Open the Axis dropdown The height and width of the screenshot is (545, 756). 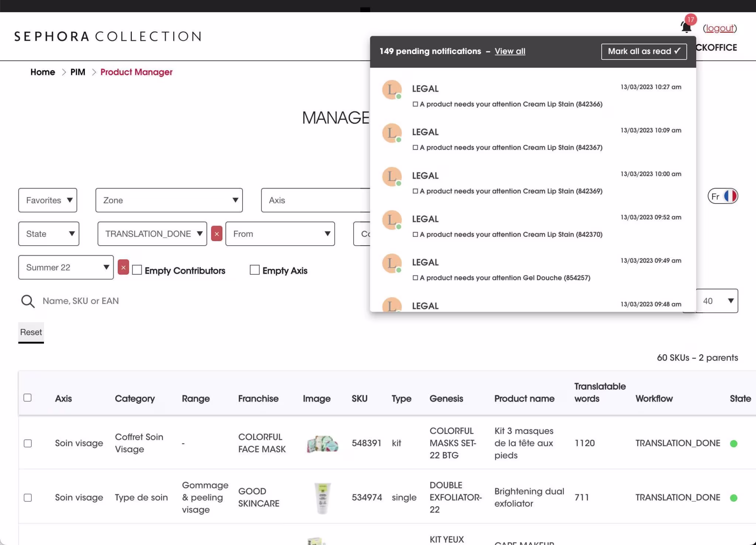pos(316,200)
